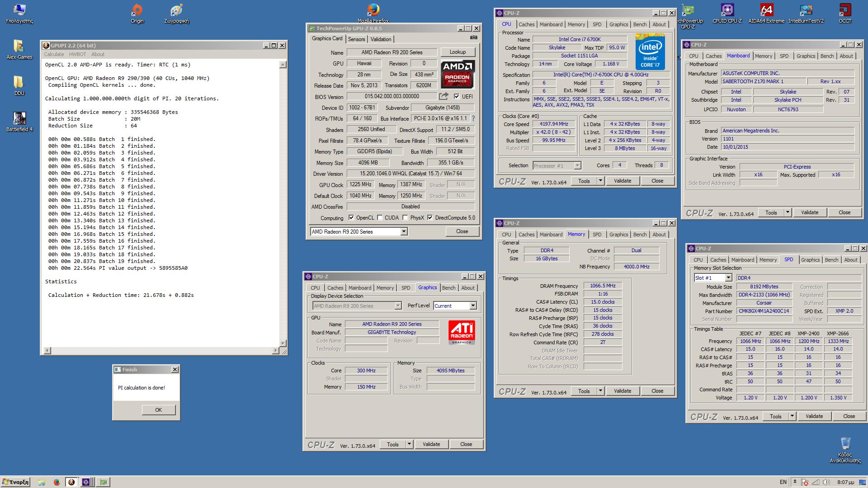Viewport: 868px width, 488px height.
Task: Toggle the PhysX computing checkbox
Action: coord(406,217)
